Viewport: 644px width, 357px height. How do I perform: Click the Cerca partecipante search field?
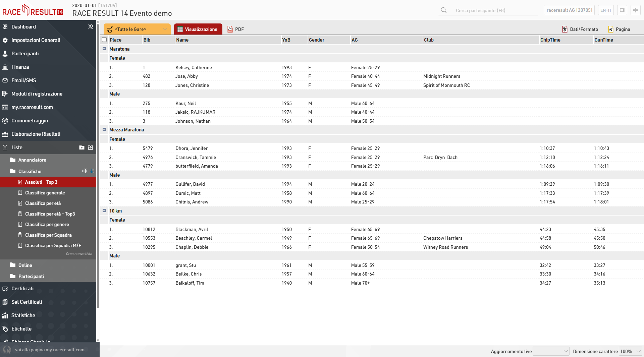(493, 10)
